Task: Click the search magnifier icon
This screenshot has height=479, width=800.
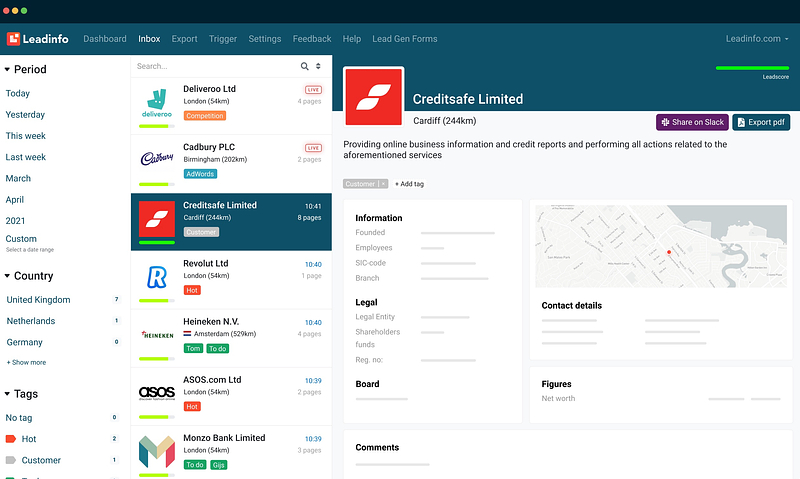Action: click(x=305, y=66)
